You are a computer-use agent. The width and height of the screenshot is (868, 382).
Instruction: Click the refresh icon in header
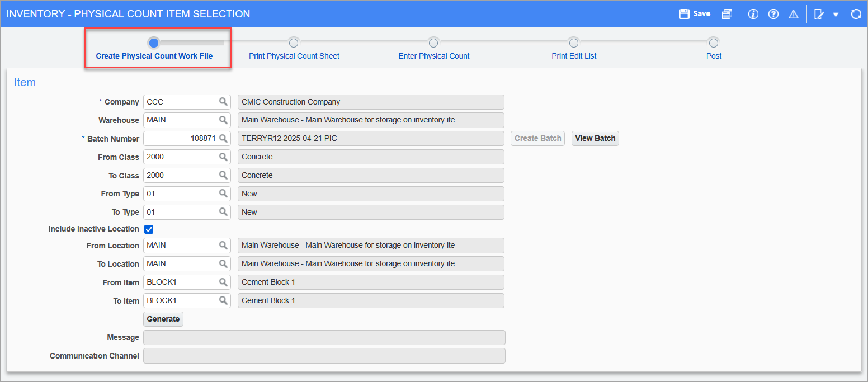(x=856, y=14)
